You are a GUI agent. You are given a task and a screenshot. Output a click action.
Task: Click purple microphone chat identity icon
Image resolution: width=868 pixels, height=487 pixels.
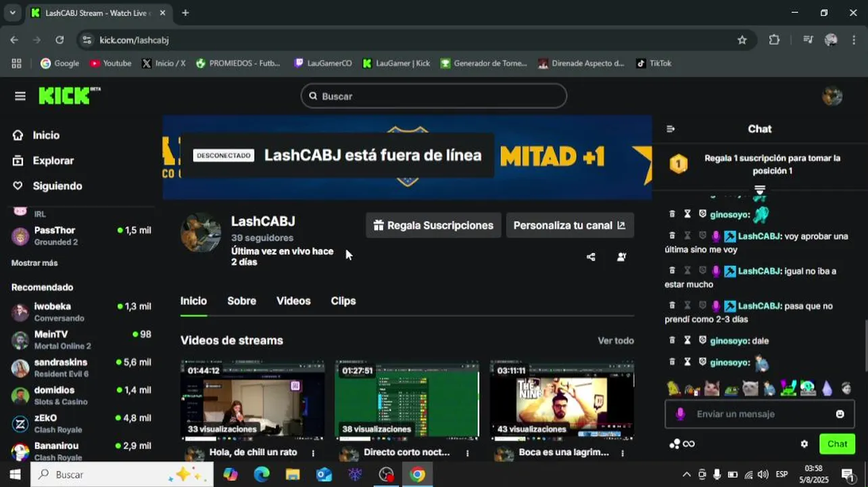(x=680, y=414)
